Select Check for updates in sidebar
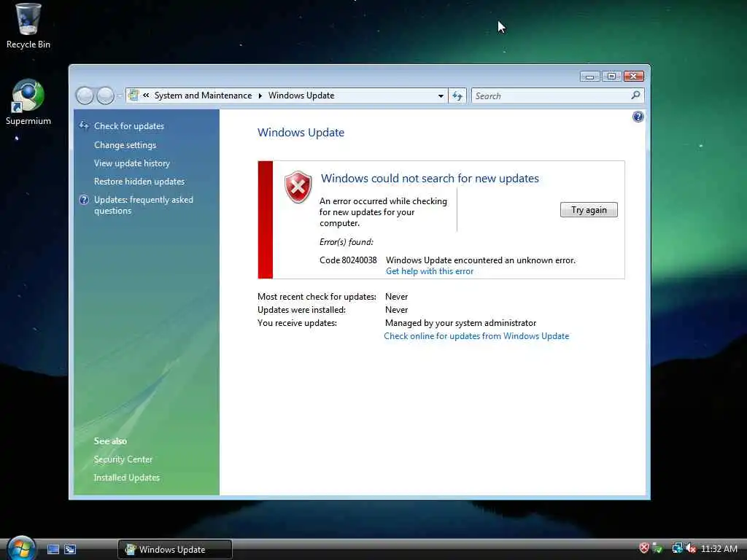The width and height of the screenshot is (747, 560). click(x=129, y=126)
